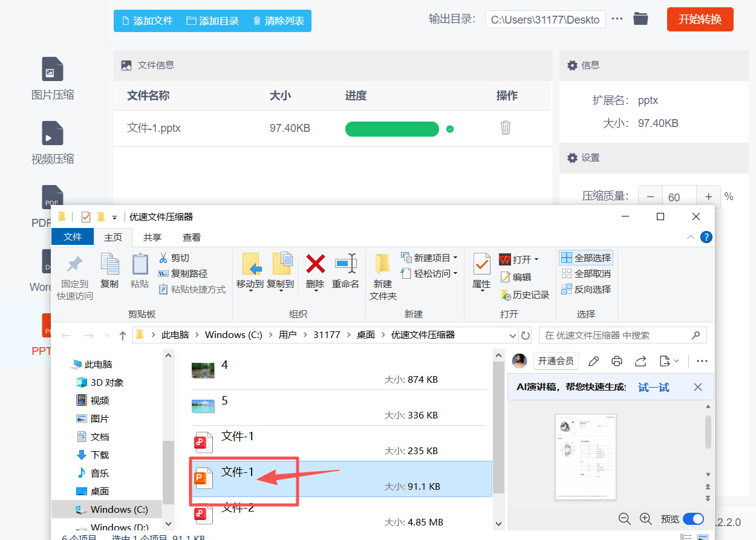Viewport: 756px width, 540px height.
Task: Open the 视频压缩 tool
Action: pyautogui.click(x=52, y=142)
